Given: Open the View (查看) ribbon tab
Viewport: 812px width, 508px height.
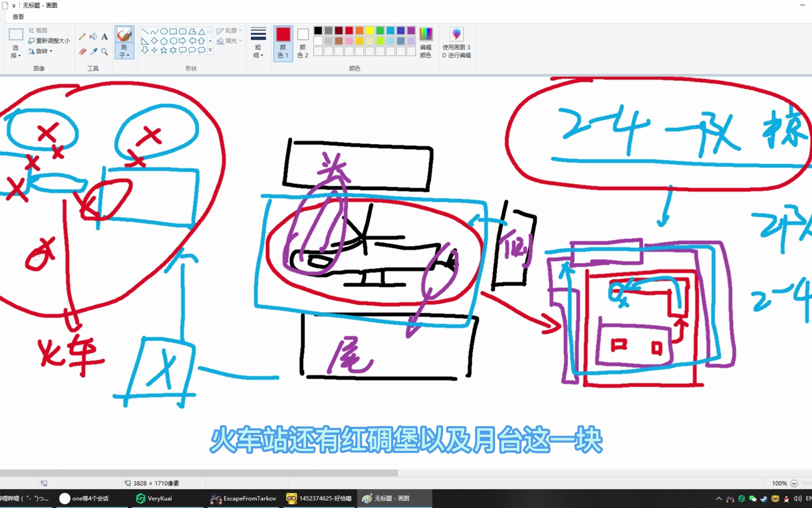Looking at the screenshot, I should pyautogui.click(x=18, y=17).
